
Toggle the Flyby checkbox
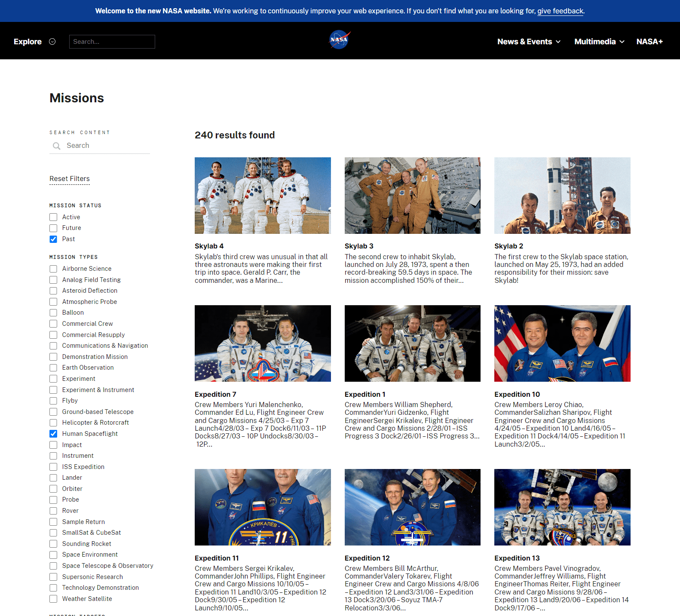point(53,401)
